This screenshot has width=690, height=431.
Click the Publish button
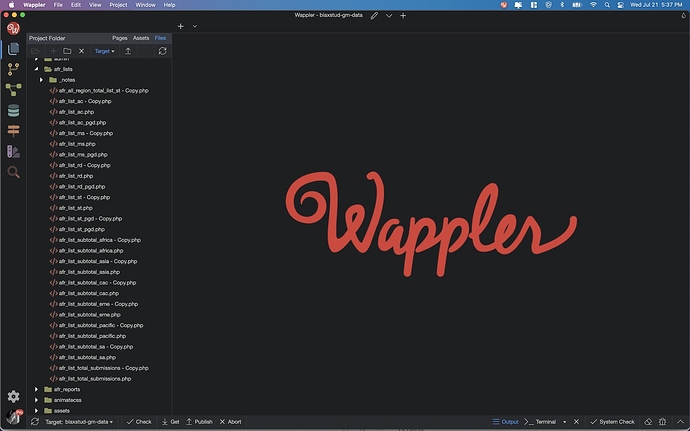pyautogui.click(x=199, y=422)
